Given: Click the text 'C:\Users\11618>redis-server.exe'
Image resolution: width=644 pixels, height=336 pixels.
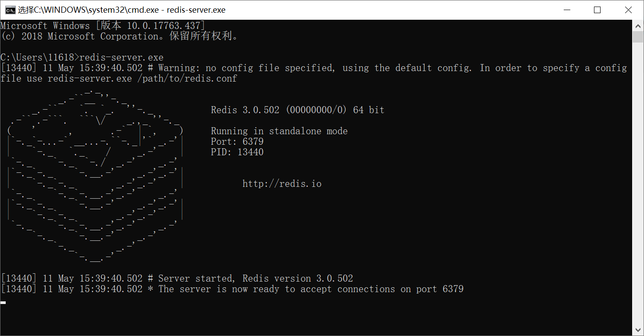Looking at the screenshot, I should click(x=82, y=57).
